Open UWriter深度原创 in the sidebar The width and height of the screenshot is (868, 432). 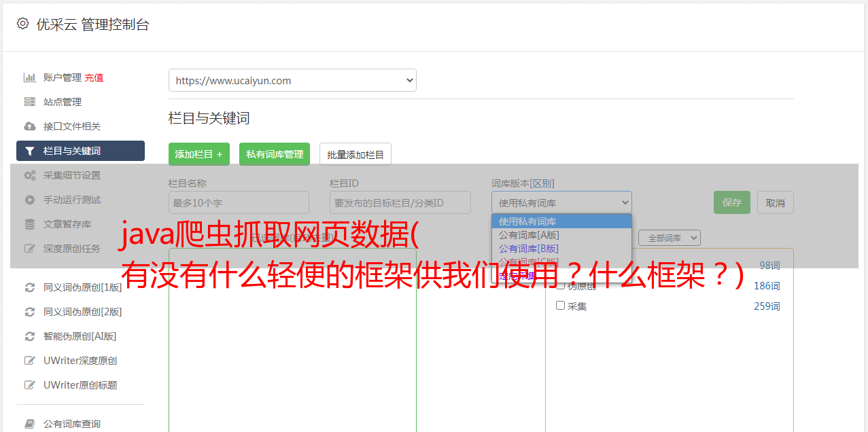80,361
